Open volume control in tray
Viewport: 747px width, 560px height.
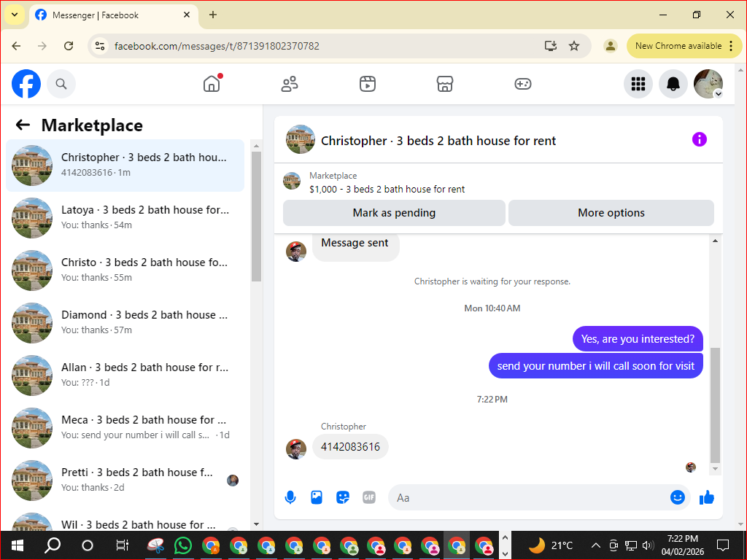648,545
